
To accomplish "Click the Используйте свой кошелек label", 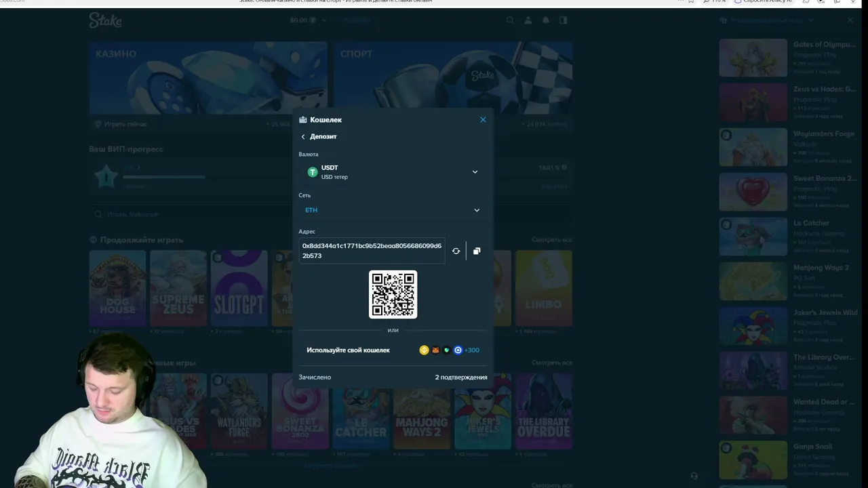I will click(x=348, y=350).
